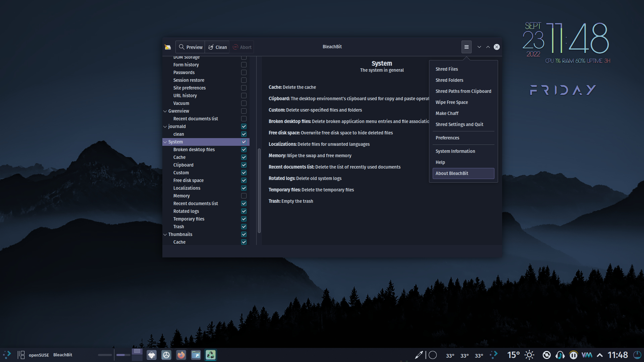The height and width of the screenshot is (362, 644).
Task: Click the color picker eyedropper in panel
Action: [x=419, y=355]
